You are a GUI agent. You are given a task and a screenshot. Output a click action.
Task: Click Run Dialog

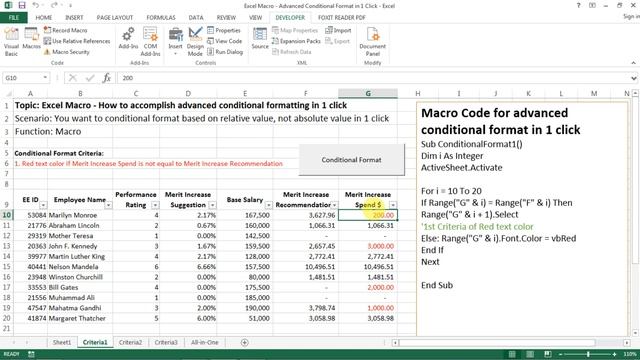pos(225,52)
